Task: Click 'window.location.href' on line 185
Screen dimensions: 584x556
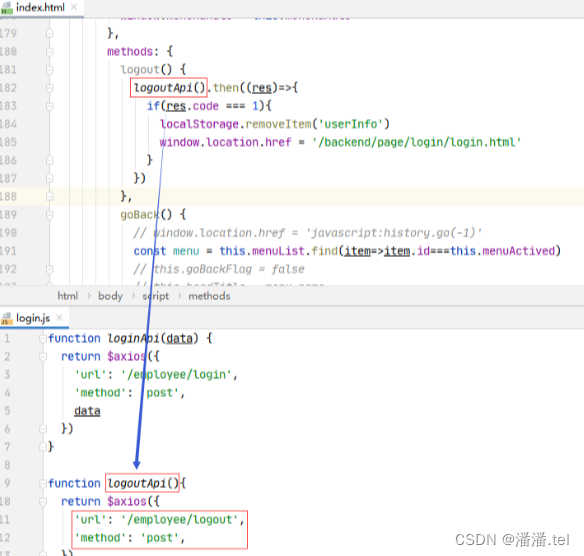Action: pyautogui.click(x=225, y=142)
